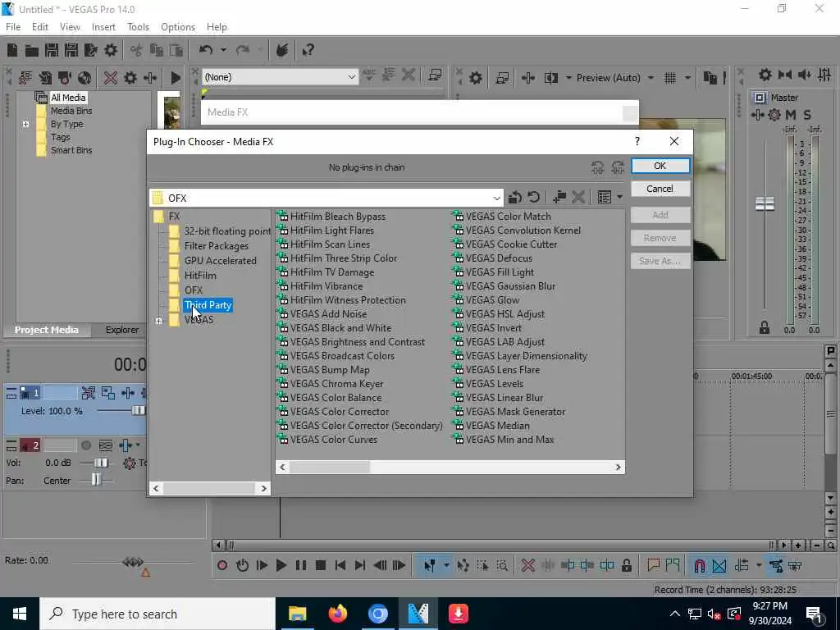Click Stop button in transport bar
The image size is (840, 630).
321,565
